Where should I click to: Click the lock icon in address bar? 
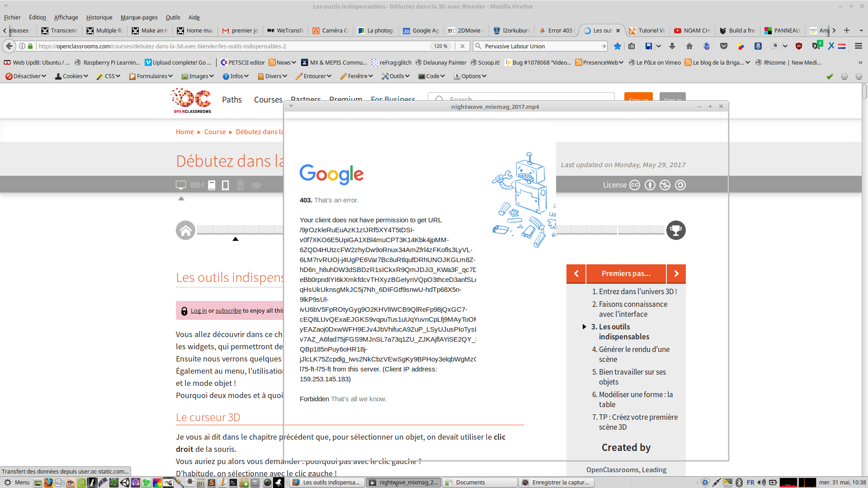click(x=30, y=46)
